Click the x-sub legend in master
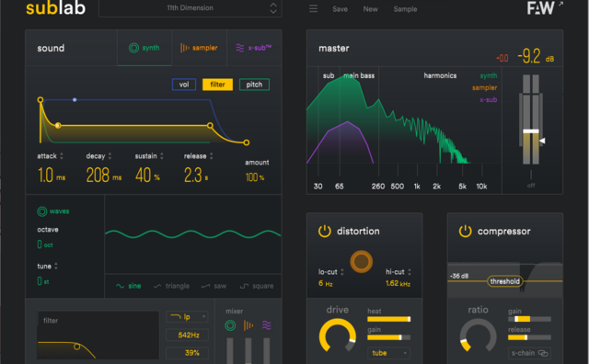The image size is (589, 364). tap(489, 100)
